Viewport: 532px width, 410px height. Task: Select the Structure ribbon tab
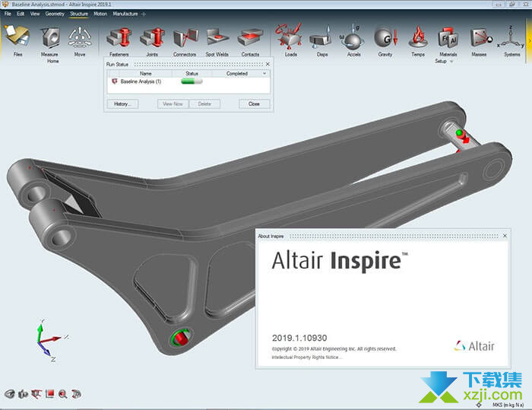79,14
